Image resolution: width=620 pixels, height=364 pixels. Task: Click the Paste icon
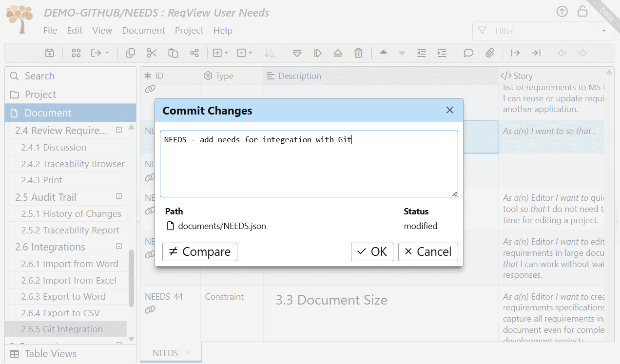173,53
